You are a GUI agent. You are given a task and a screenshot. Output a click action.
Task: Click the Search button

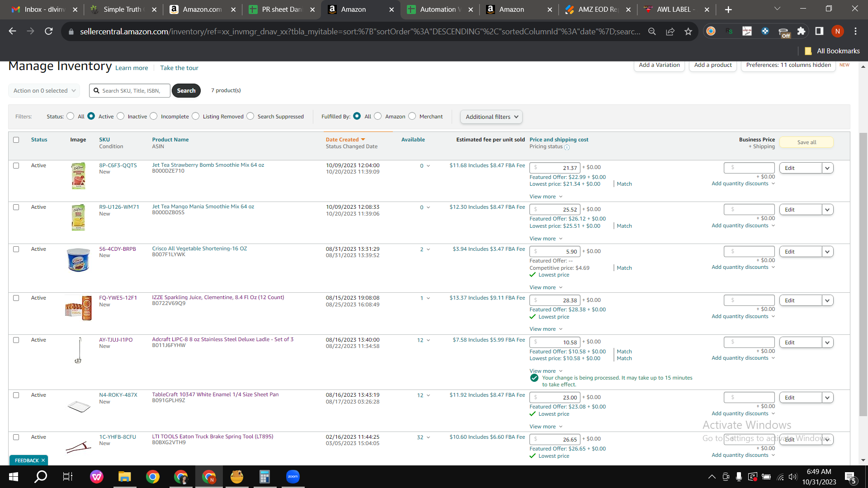(186, 90)
